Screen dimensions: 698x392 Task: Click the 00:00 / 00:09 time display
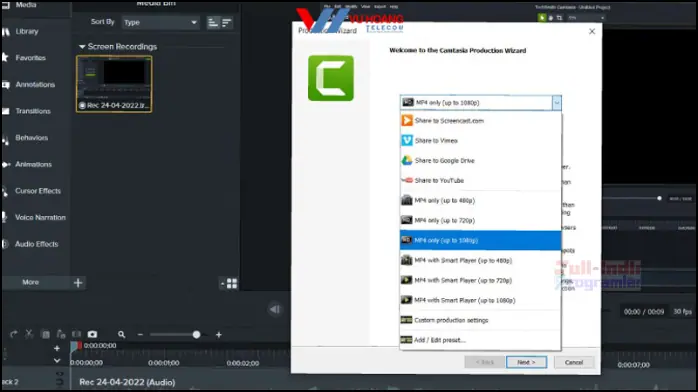pos(644,311)
